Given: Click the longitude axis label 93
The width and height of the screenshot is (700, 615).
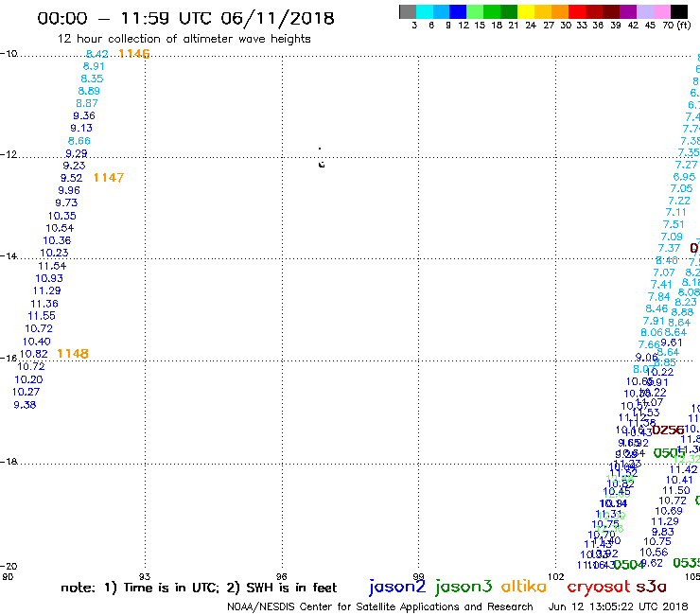Looking at the screenshot, I should 145,577.
